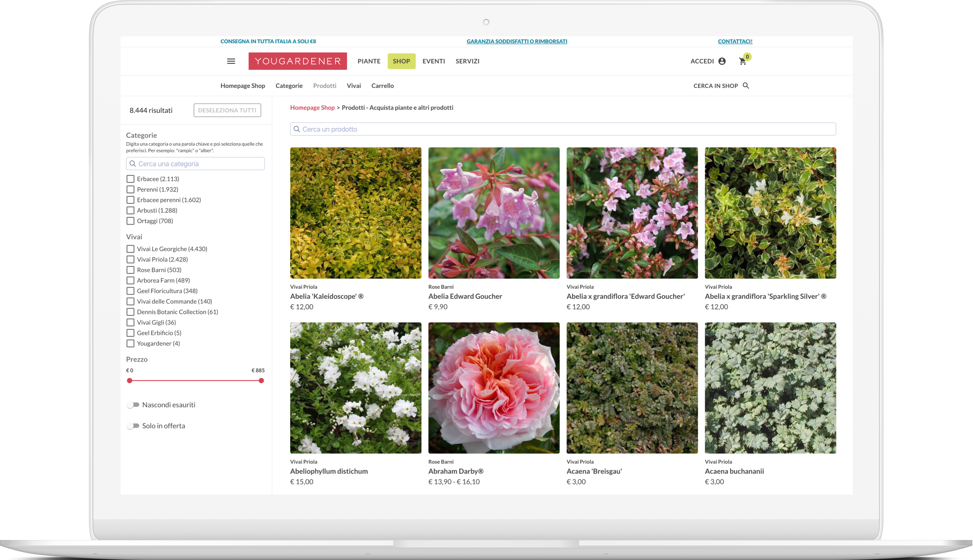The height and width of the screenshot is (560, 973).
Task: Open the hamburger navigation menu
Action: click(x=231, y=61)
